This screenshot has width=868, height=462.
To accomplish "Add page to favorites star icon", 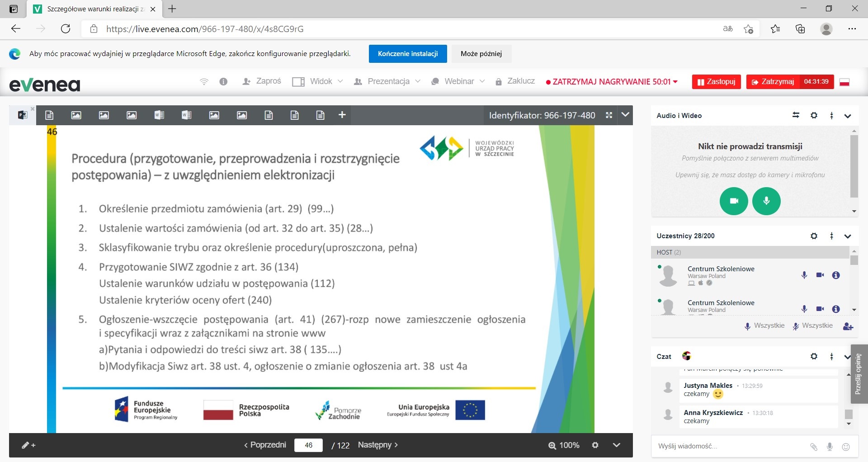I will point(748,29).
